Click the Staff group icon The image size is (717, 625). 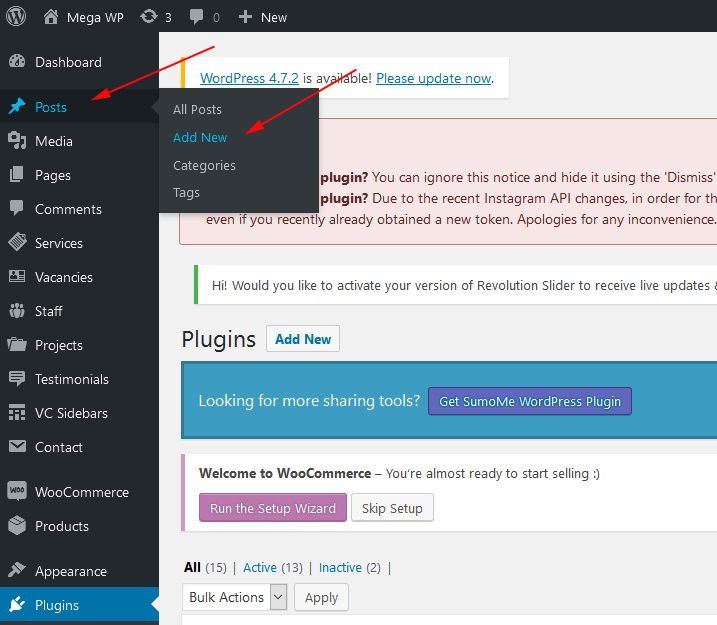coord(17,310)
